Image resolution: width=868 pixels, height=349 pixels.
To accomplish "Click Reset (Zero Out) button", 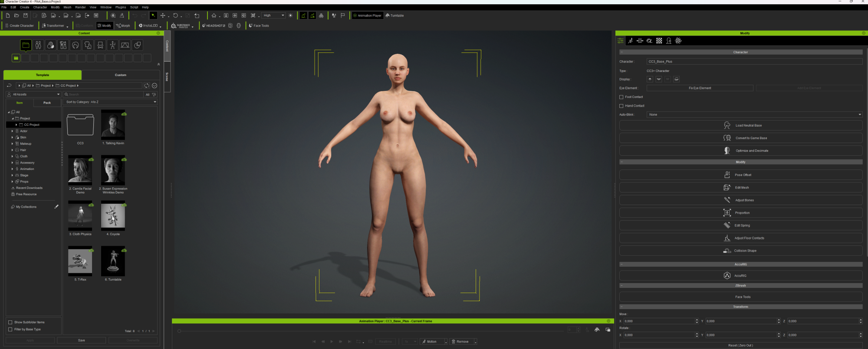I will tap(740, 346).
